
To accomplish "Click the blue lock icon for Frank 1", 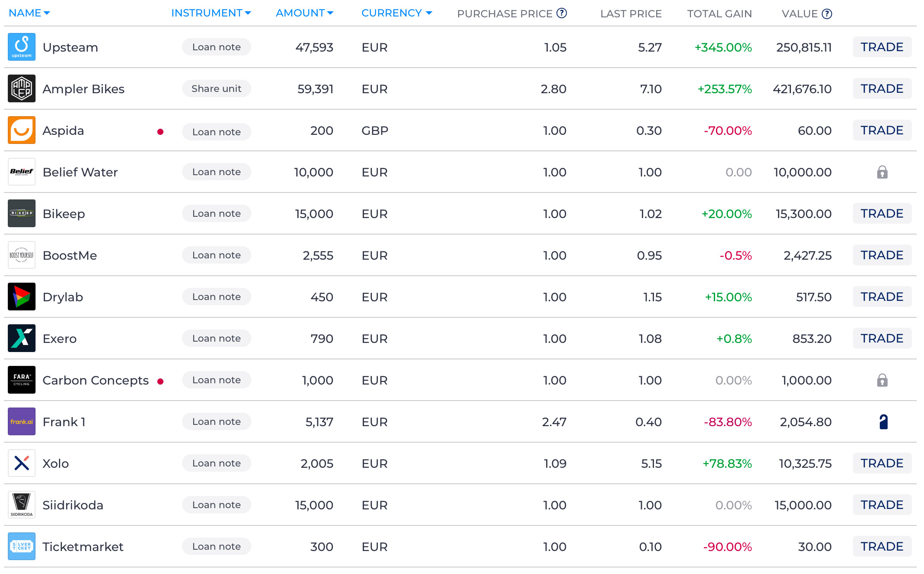I will click(x=884, y=422).
